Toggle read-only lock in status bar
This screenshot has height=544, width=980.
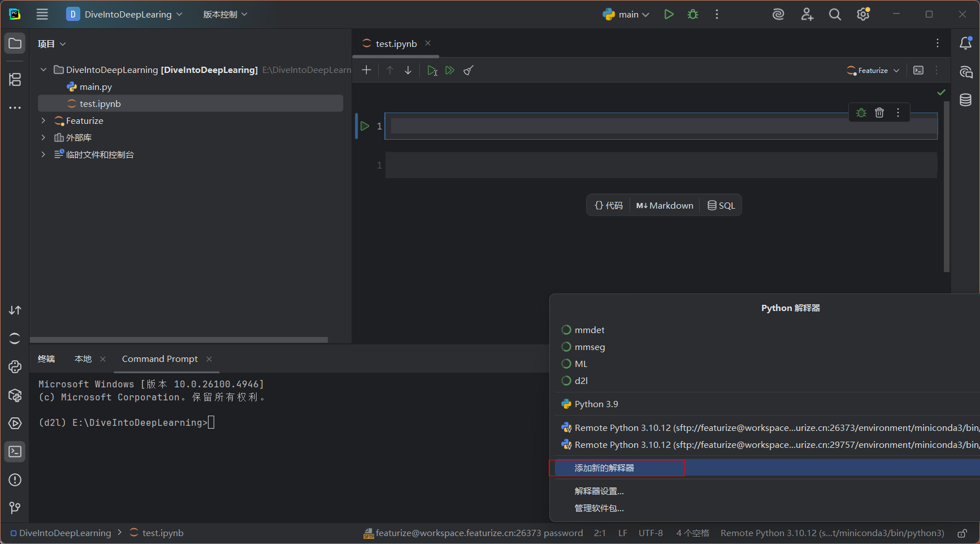(962, 533)
